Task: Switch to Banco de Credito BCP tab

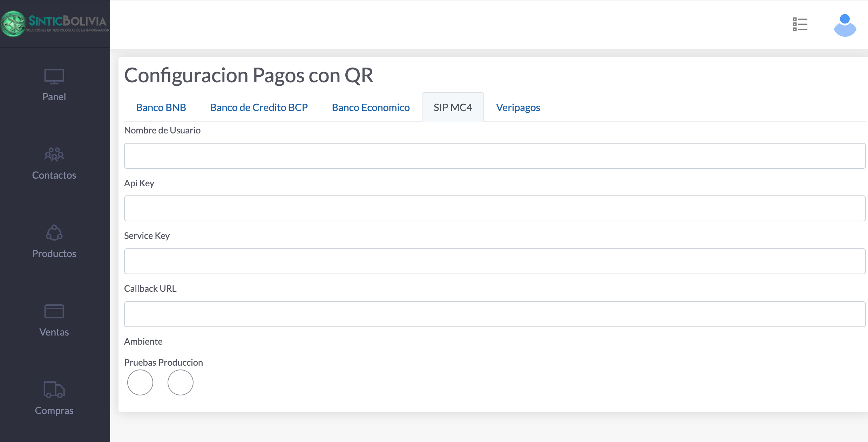Action: click(259, 108)
